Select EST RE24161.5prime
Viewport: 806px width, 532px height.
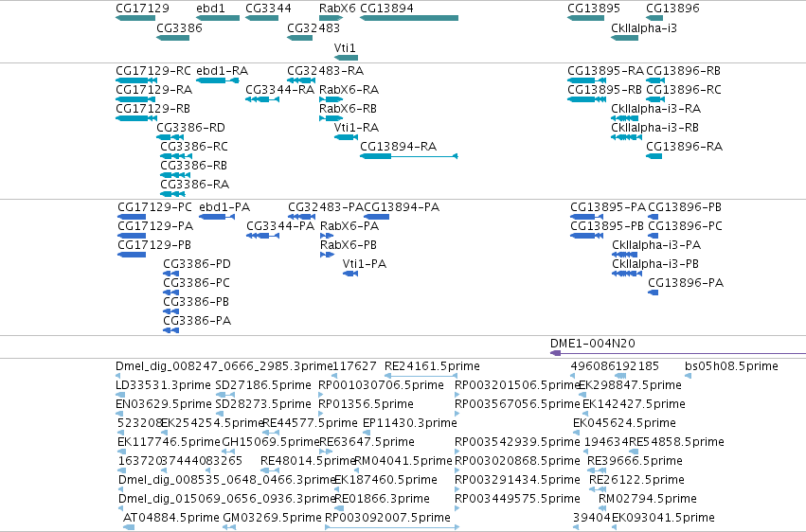point(421,376)
